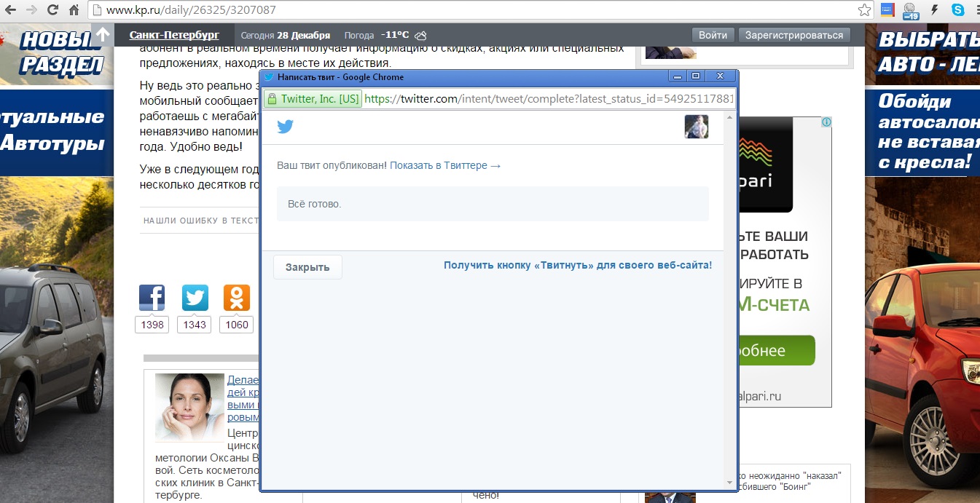Reload the kp.ru page

[x=52, y=10]
